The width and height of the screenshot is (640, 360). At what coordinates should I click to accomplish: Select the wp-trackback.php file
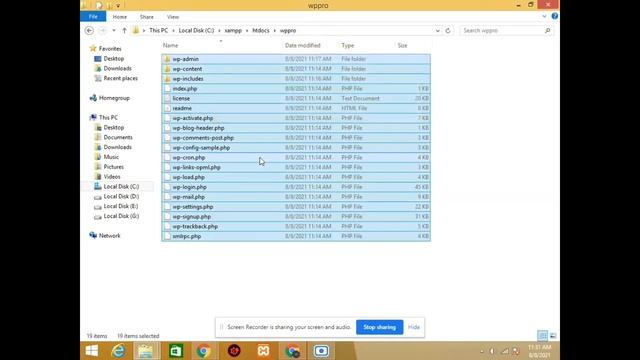point(296,226)
